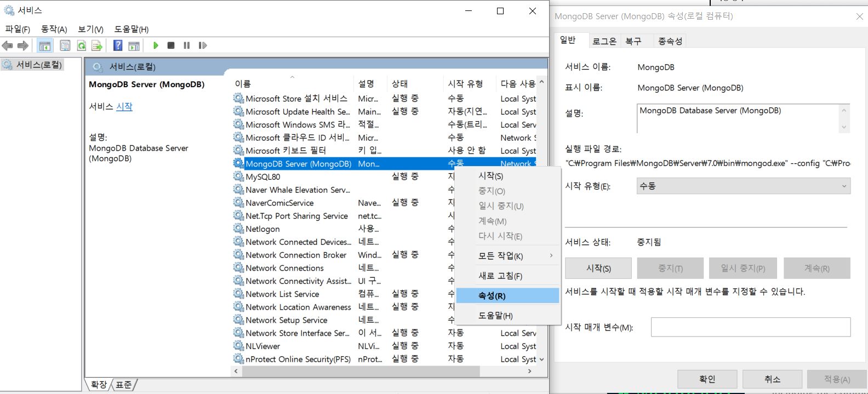The image size is (868, 394).
Task: Click the down arrow in the 설명 description box
Action: tap(844, 127)
